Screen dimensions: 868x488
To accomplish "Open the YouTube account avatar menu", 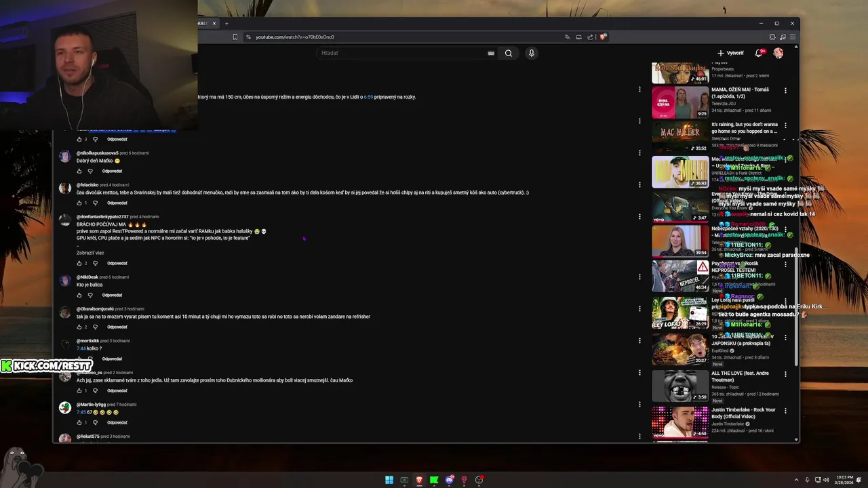I will click(x=778, y=53).
